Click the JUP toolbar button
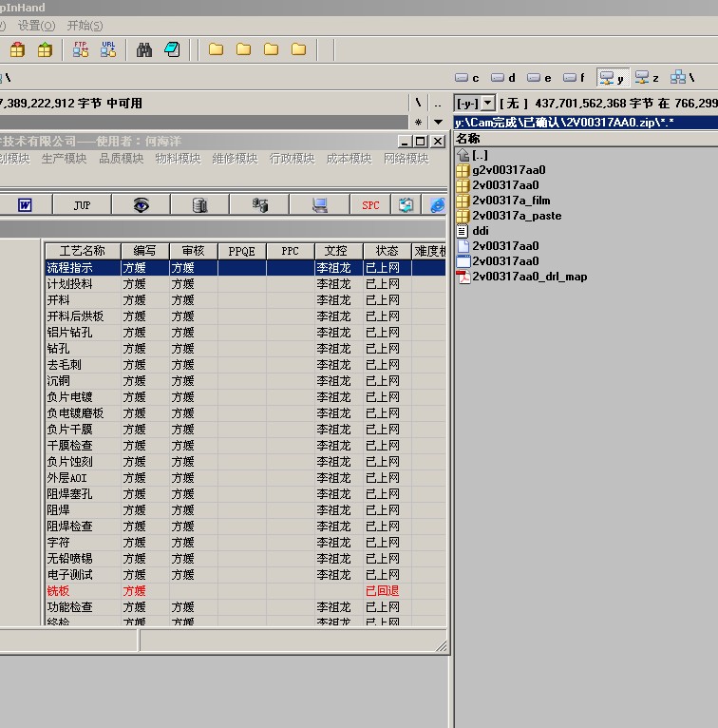Screen dimensions: 718x728 coord(83,204)
